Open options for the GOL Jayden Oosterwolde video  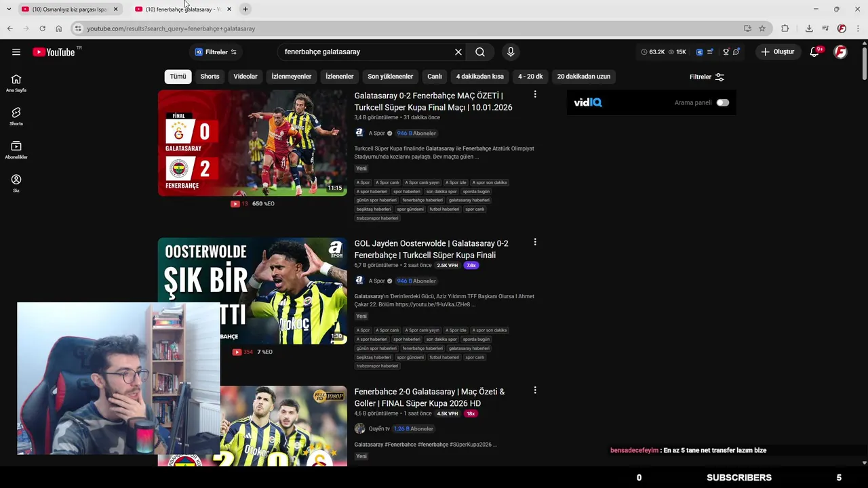pos(535,243)
